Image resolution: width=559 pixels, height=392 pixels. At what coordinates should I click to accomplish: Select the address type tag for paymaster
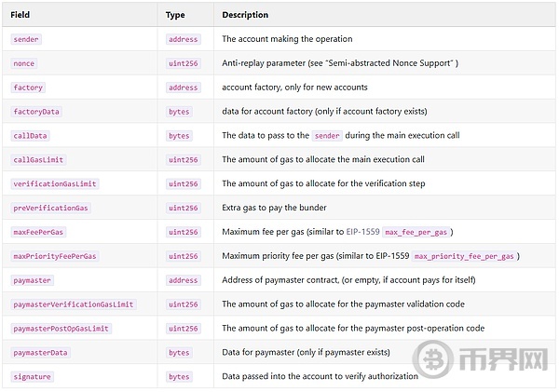(184, 280)
